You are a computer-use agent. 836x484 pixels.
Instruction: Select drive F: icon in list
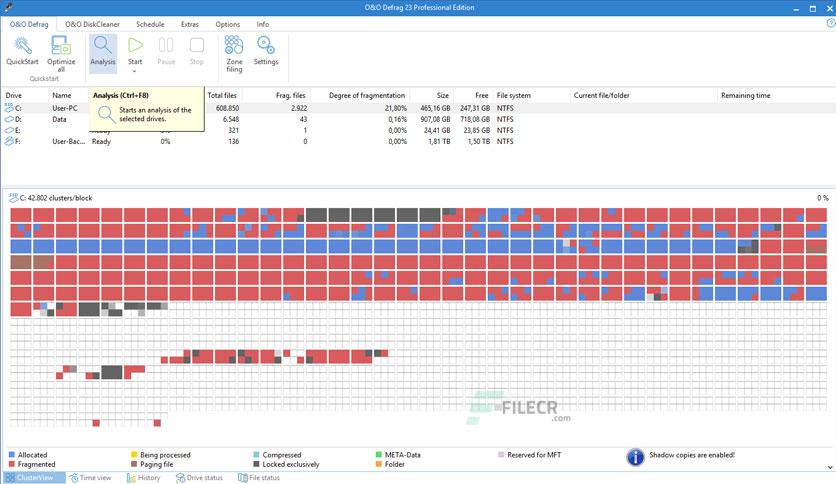[9, 141]
